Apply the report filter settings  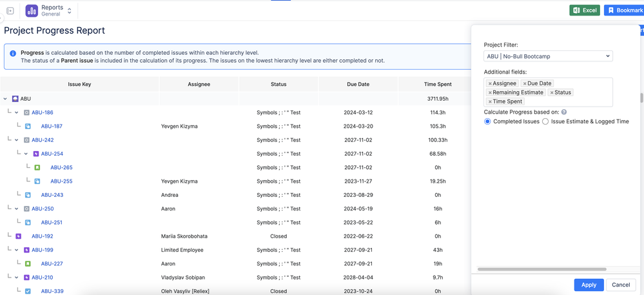tap(589, 285)
